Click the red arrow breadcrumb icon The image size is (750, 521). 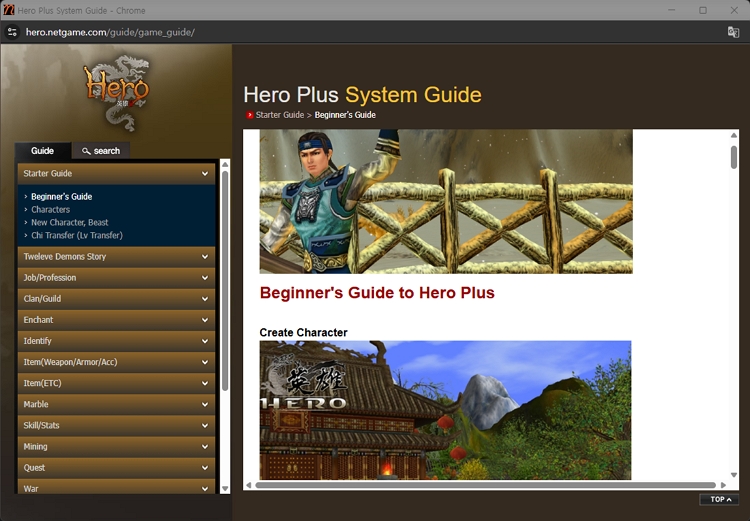click(x=250, y=115)
